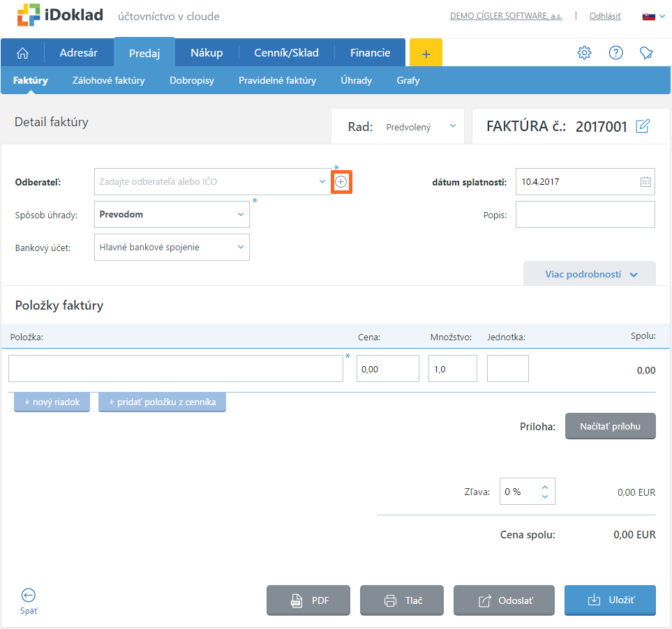This screenshot has height=629, width=672.
Task: Add new customer with plus circle icon
Action: coord(341,181)
